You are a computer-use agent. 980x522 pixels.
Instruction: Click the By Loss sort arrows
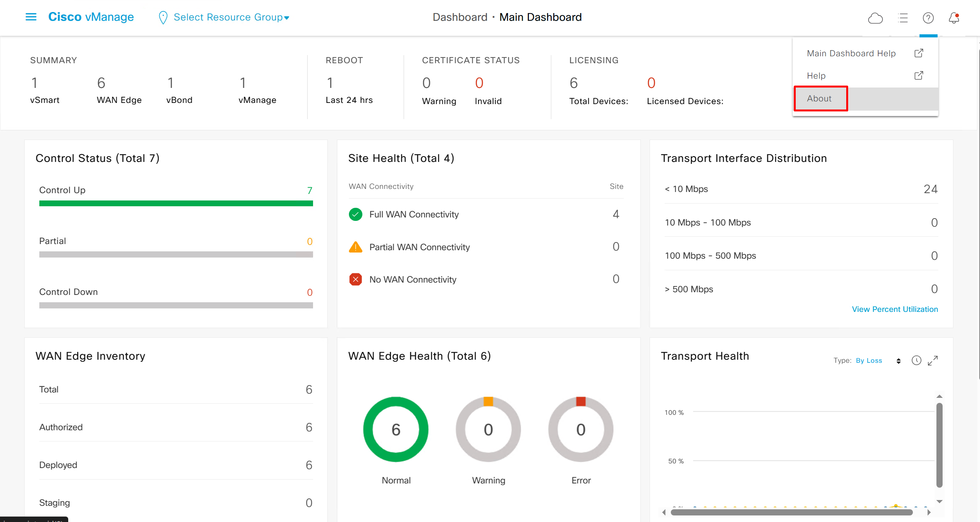point(898,361)
